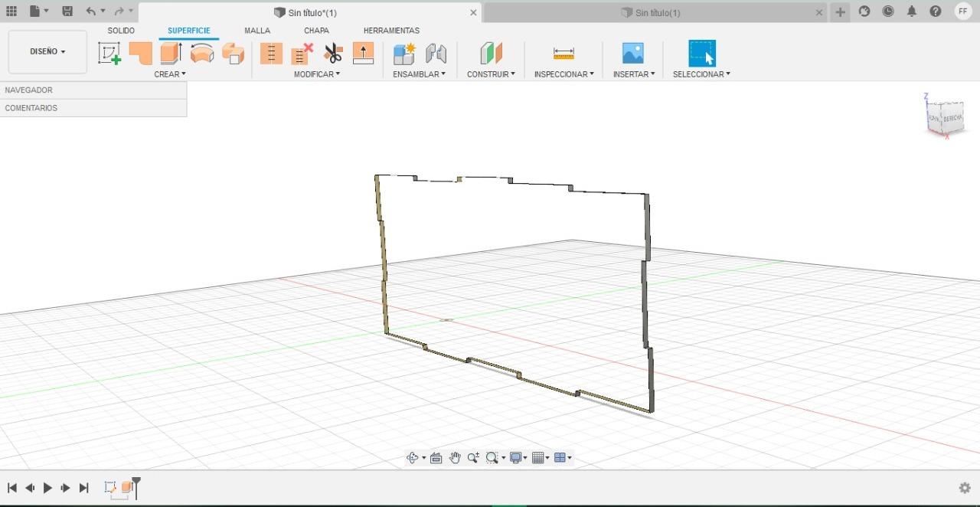The height and width of the screenshot is (507, 980).
Task: Activate the Zoom magnifier tool
Action: coord(473,458)
